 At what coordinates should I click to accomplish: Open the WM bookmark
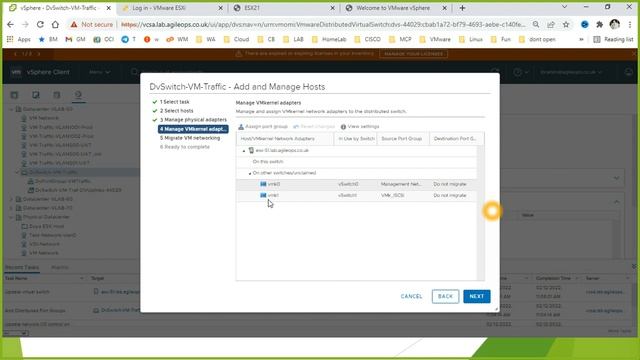[177, 39]
